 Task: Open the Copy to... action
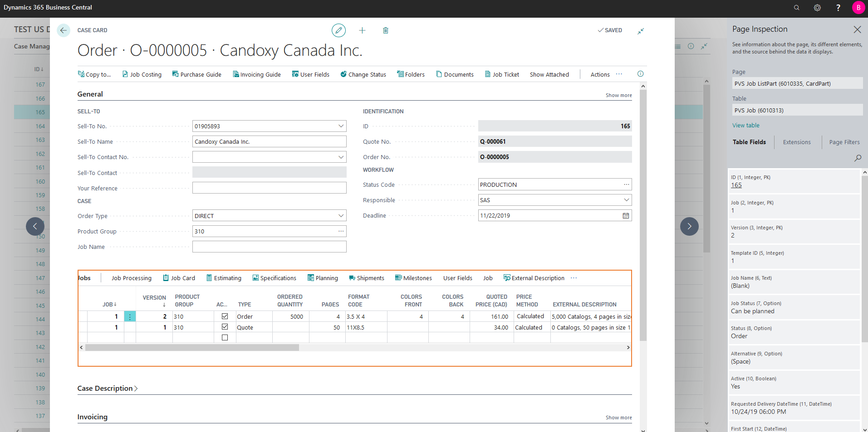pyautogui.click(x=94, y=74)
